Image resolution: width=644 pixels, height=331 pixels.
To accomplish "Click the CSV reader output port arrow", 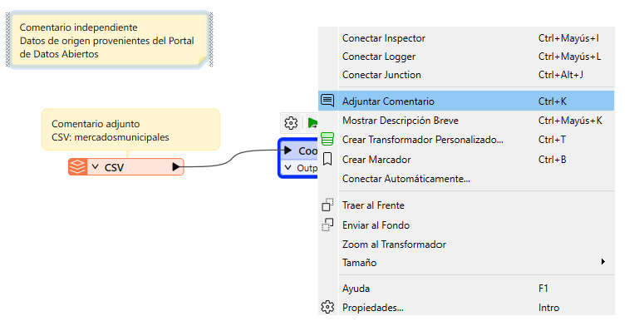I will (176, 166).
